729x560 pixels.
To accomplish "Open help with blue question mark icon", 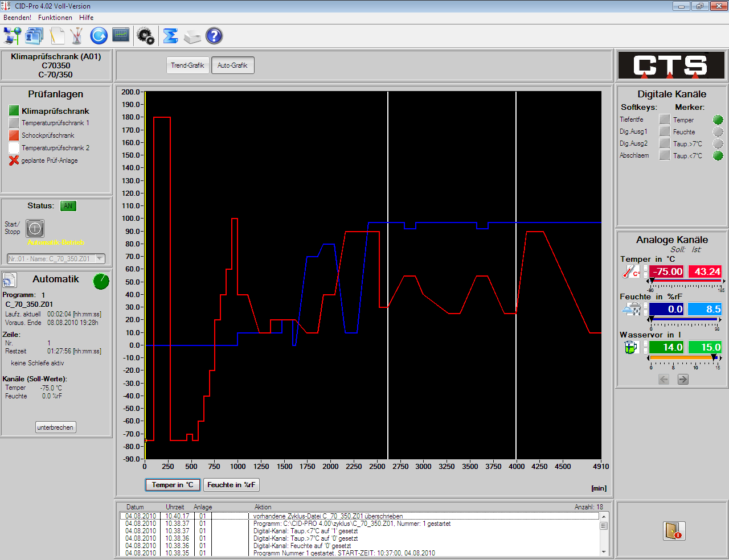I will pos(214,36).
